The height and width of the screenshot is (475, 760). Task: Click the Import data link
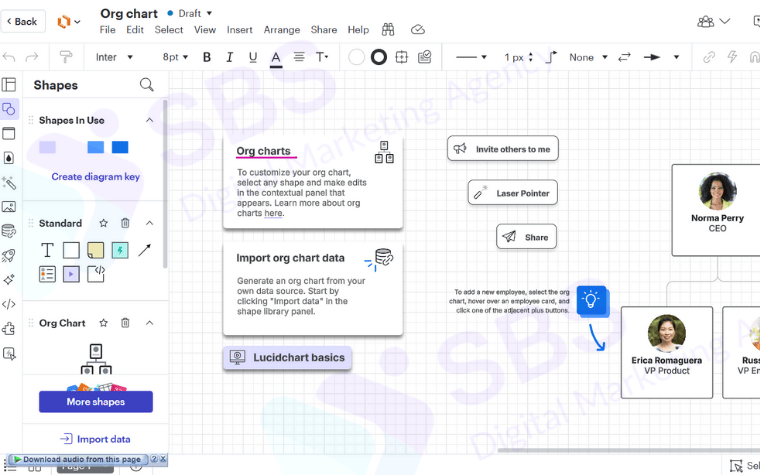point(95,439)
